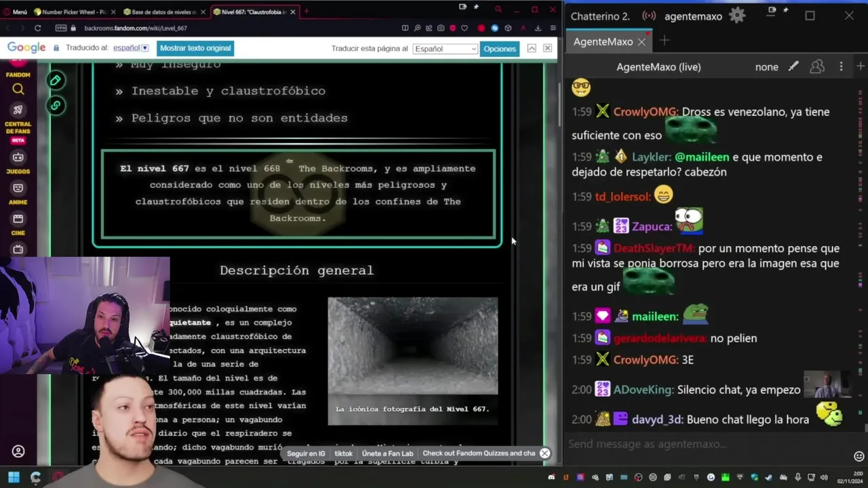Screen dimensions: 868x488
Task: Open moderation sword icon in Chatterino
Action: 793,66
